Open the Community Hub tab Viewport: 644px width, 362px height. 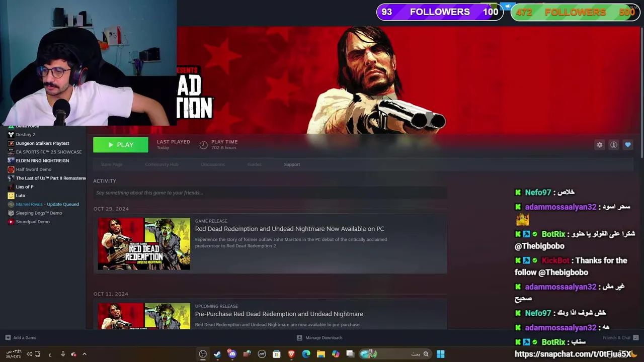coord(162,164)
